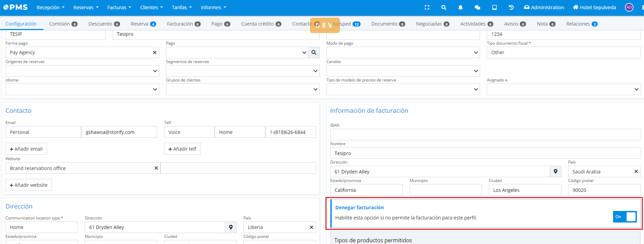The image size is (644, 244).
Task: Click the fullscreen expand icon
Action: pos(427,7)
